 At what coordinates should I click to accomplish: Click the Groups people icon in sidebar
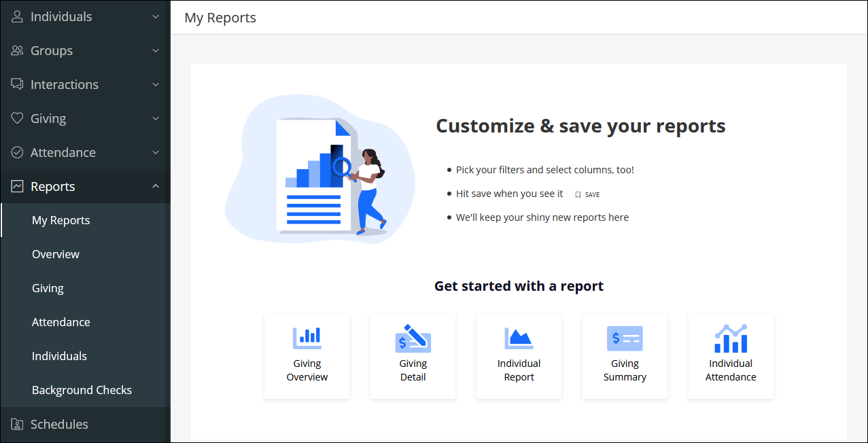[x=18, y=50]
